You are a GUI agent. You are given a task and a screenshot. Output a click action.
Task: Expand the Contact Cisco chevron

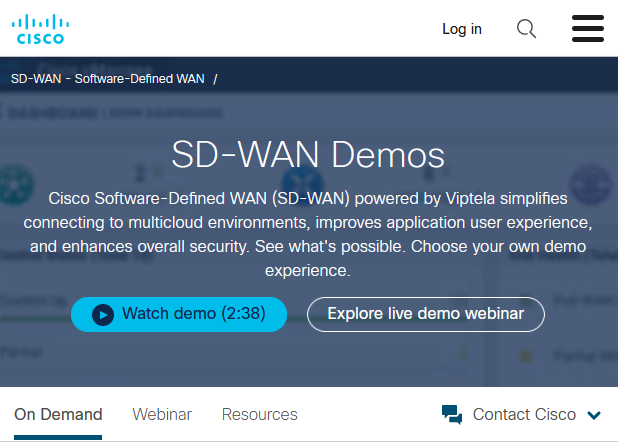click(594, 415)
